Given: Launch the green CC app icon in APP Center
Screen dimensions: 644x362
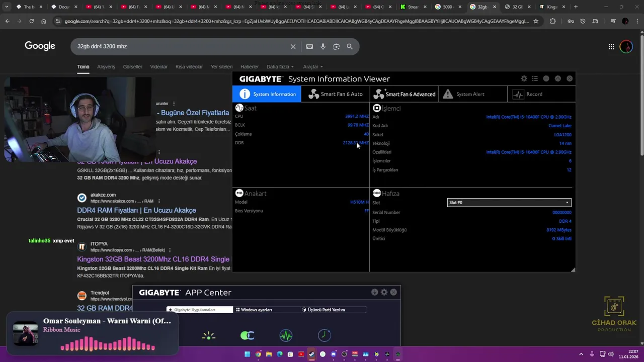Looking at the screenshot, I should (247, 335).
